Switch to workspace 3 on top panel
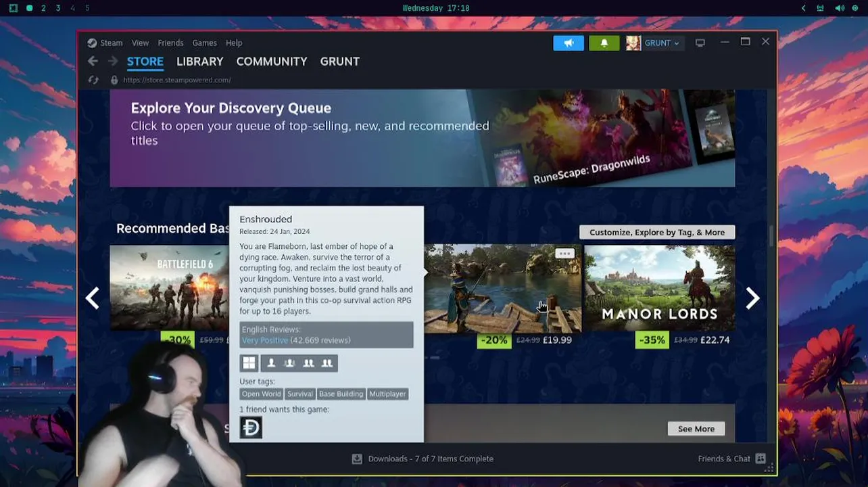 tap(58, 8)
